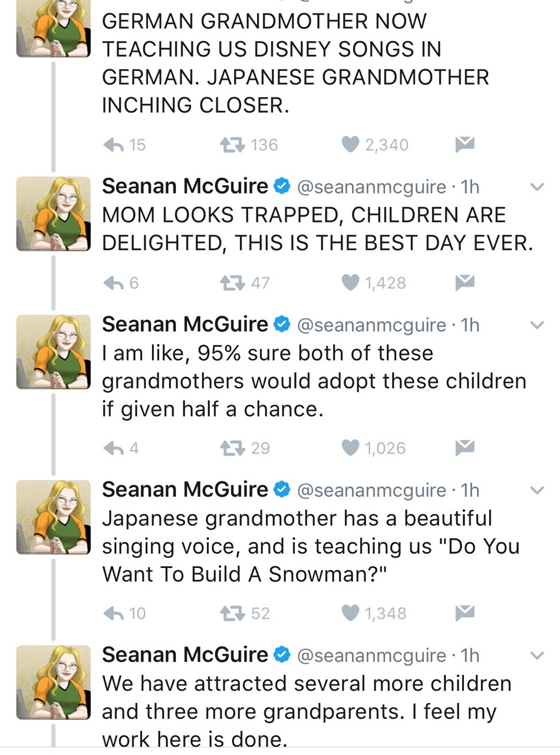Tap the avatar beside the Snowman tweet
The height and width of the screenshot is (755, 560).
[53, 517]
